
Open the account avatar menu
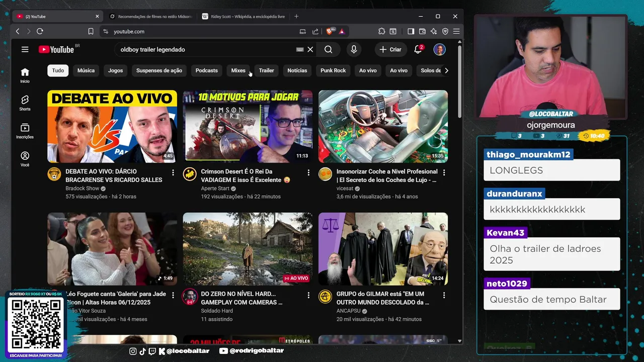click(439, 49)
